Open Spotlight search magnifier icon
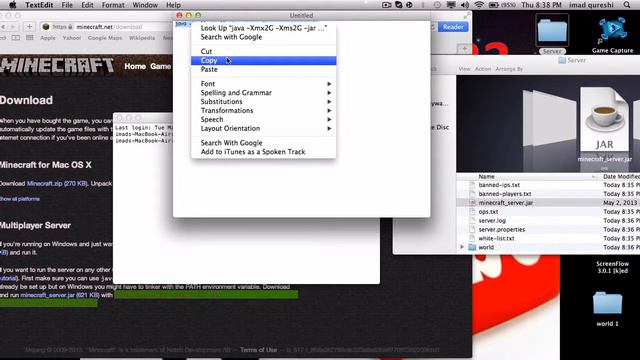Viewport: 640px width, 360px height. coord(627,5)
